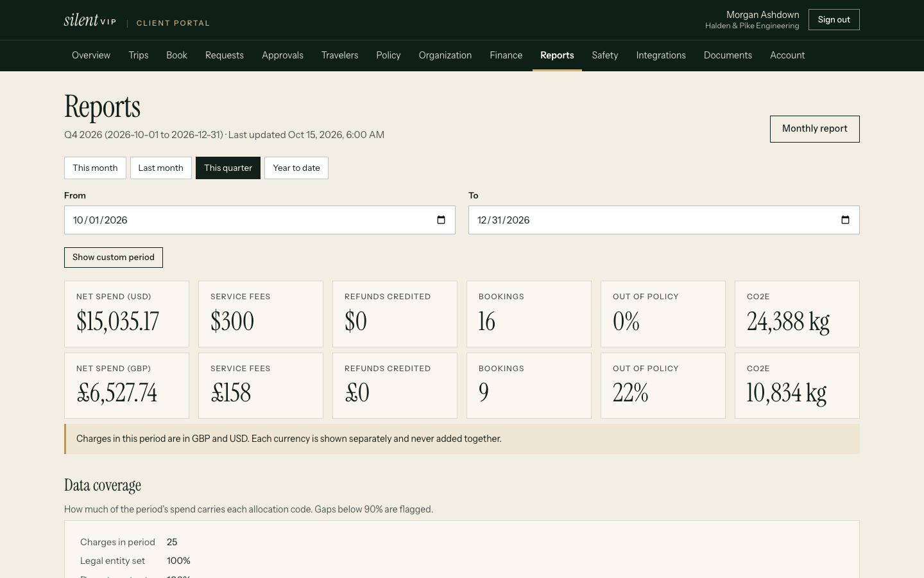
Task: Activate the This quarter period filter
Action: tap(228, 168)
